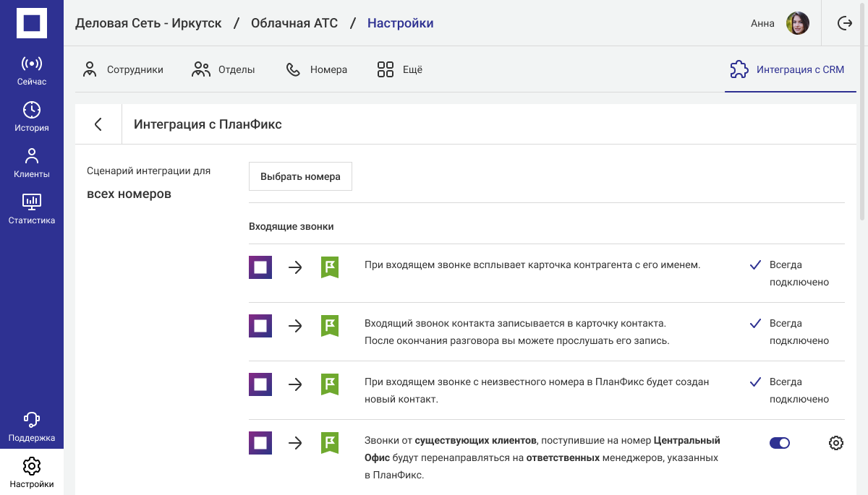Open История call history
This screenshot has width=868, height=495.
(x=32, y=117)
